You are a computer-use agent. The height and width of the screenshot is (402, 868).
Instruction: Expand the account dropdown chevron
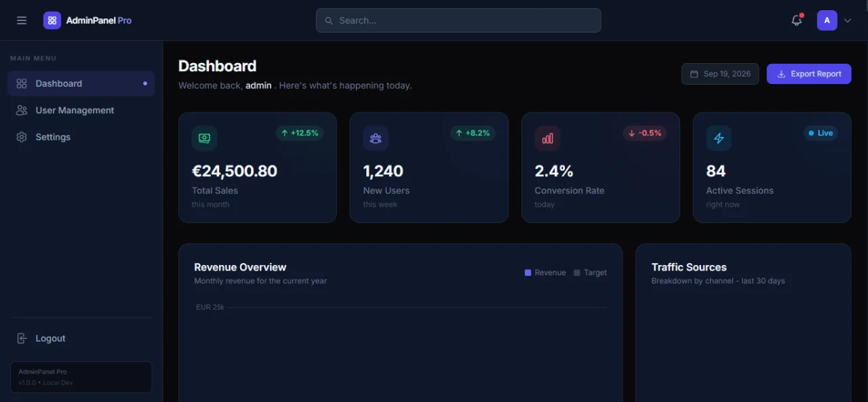[848, 20]
